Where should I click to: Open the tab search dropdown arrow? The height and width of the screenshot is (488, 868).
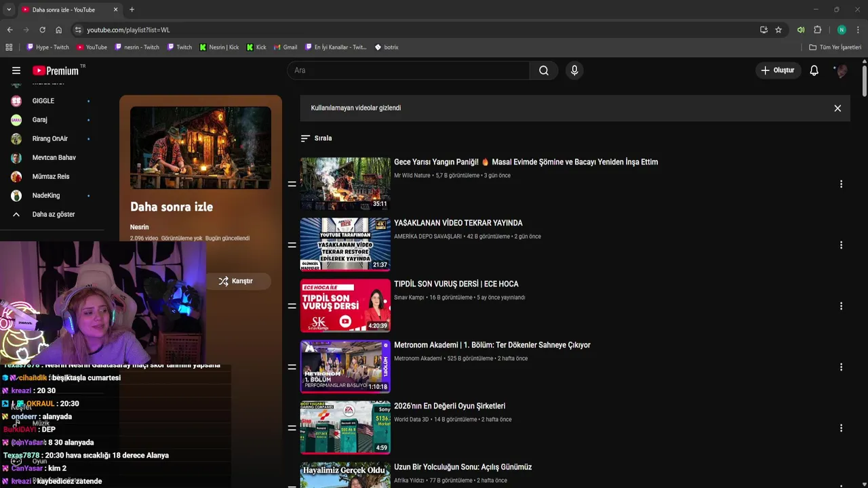pyautogui.click(x=9, y=9)
